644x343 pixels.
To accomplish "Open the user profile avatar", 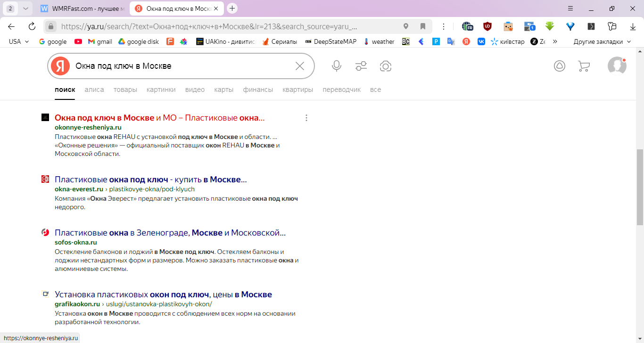I will (617, 65).
